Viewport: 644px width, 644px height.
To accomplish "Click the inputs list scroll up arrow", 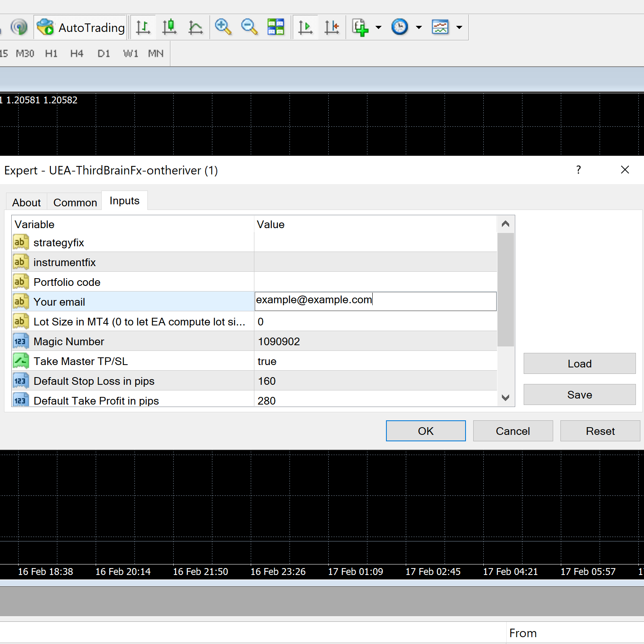I will tap(506, 224).
